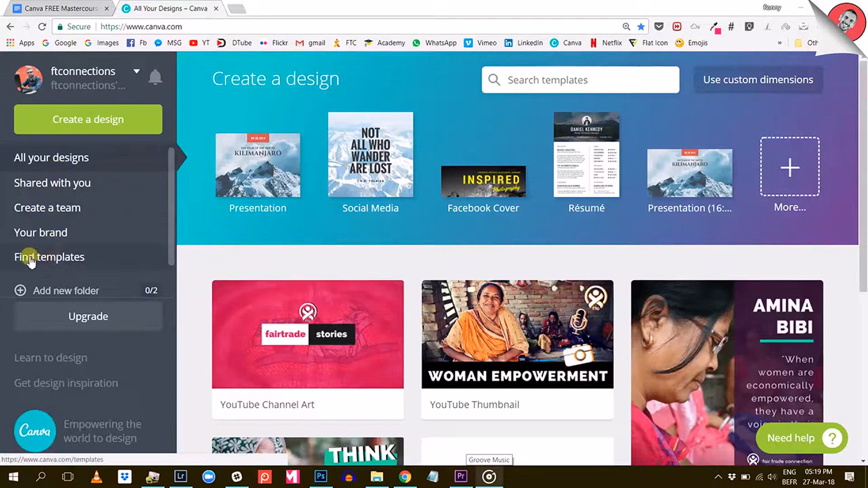Click the Windows Start button

(x=14, y=477)
